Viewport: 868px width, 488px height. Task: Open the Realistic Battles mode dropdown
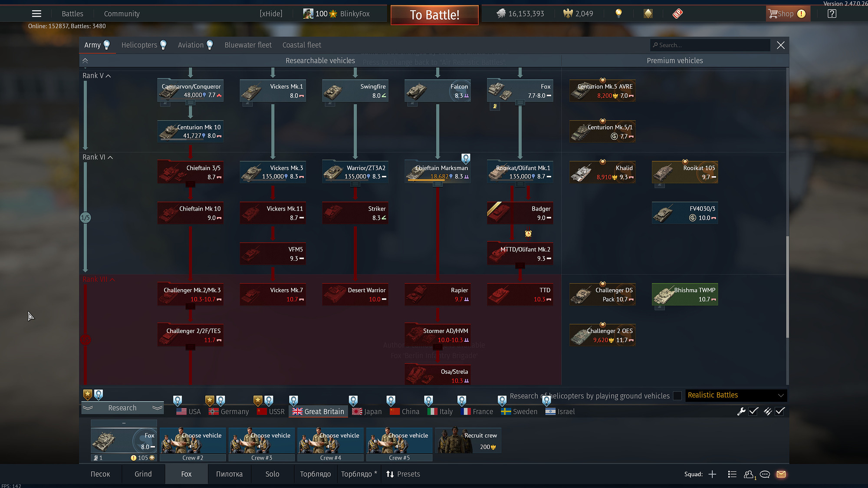tap(736, 395)
